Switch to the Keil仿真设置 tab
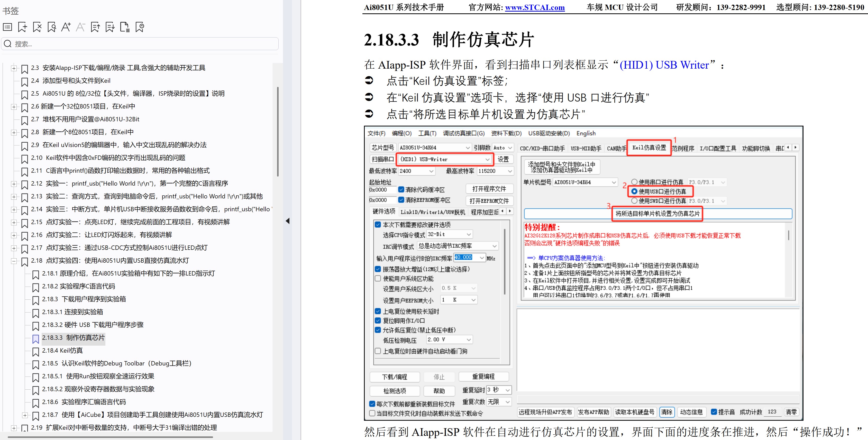This screenshot has width=868, height=440. (649, 148)
